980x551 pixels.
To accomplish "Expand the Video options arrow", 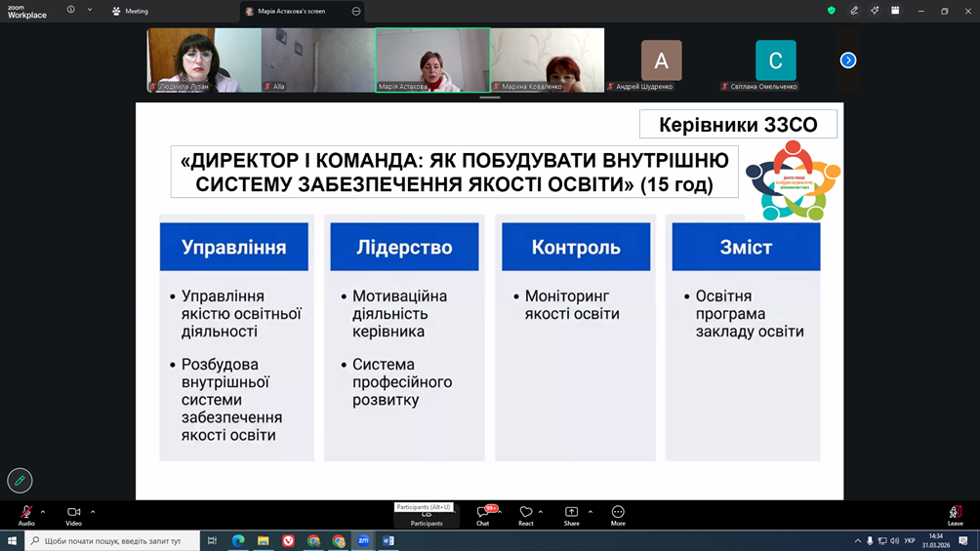I will [x=93, y=512].
